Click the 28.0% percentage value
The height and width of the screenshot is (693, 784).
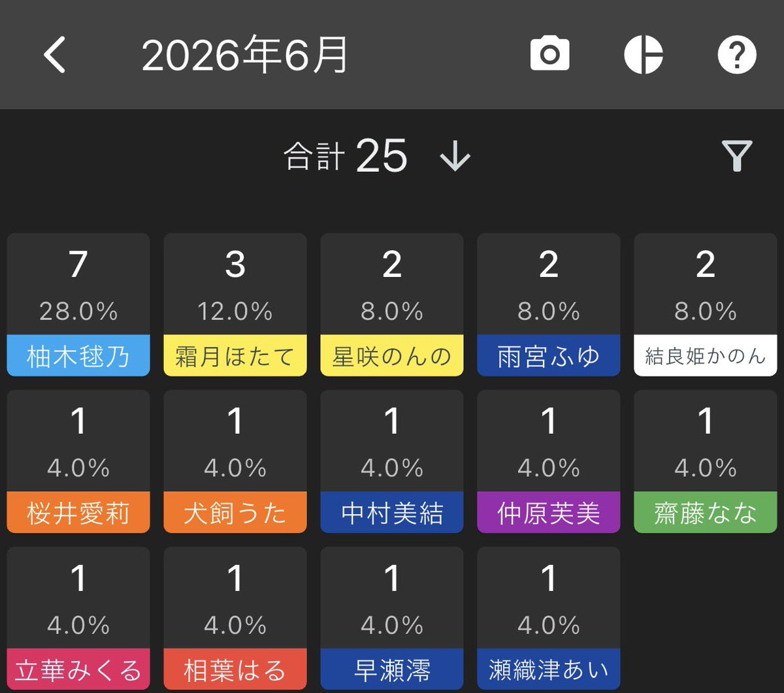[x=78, y=312]
